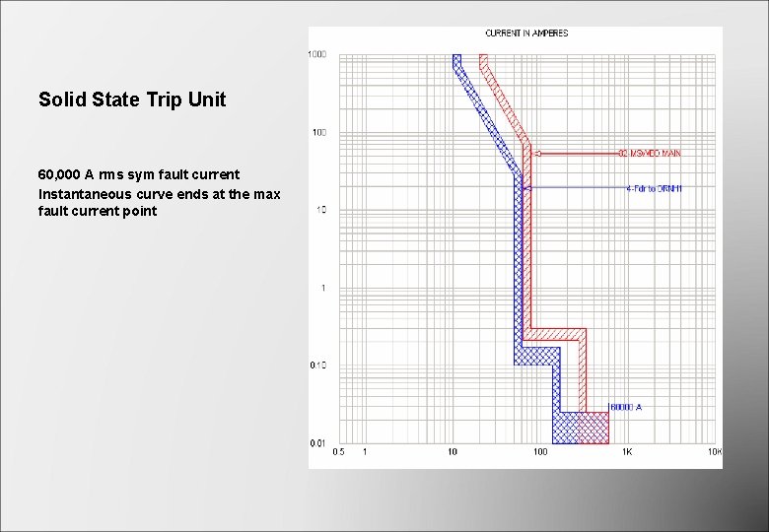Click the "10" label on the horizontal axis
Viewport: 769px width, 532px height.
pyautogui.click(x=453, y=452)
